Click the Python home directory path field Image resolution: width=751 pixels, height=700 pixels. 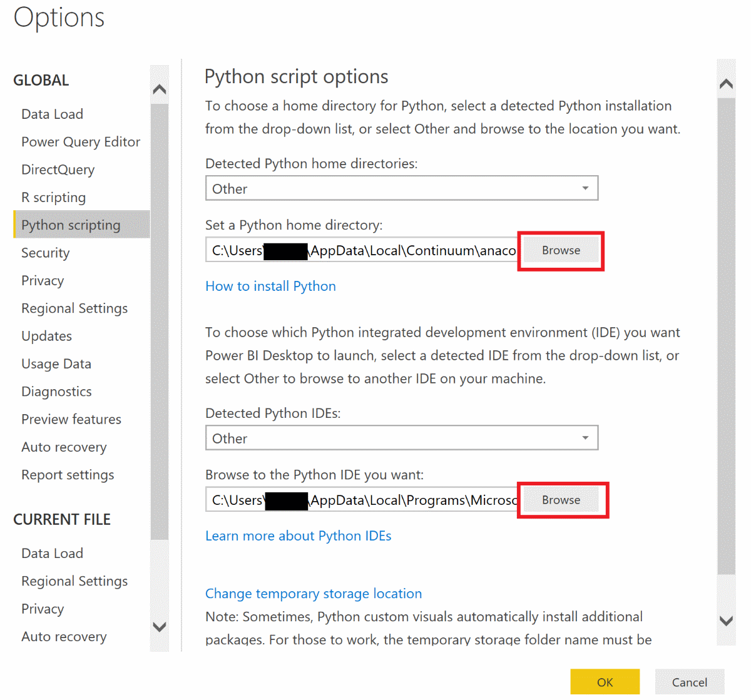click(x=363, y=250)
